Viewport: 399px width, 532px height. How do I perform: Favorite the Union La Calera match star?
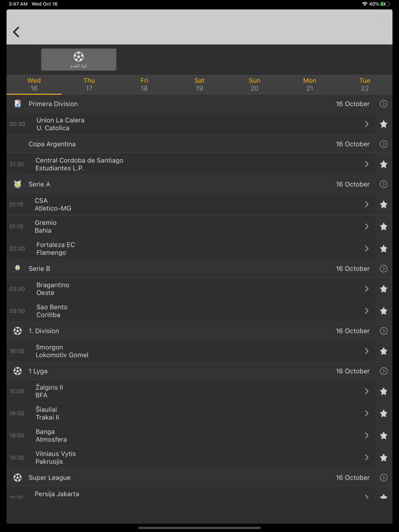point(383,124)
